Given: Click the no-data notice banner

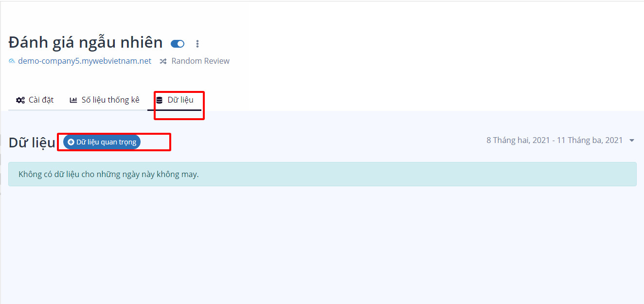Looking at the screenshot, I should click(322, 174).
